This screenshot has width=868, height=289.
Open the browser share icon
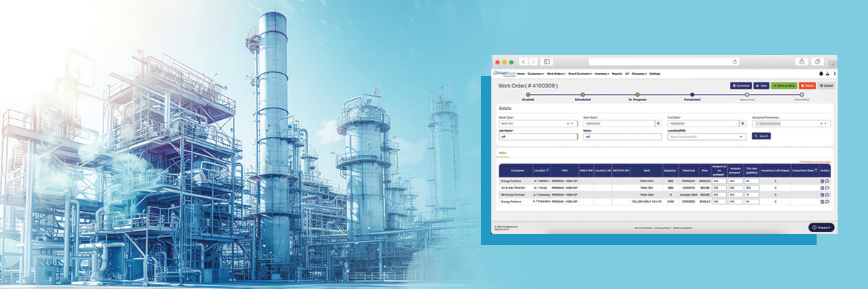click(801, 61)
